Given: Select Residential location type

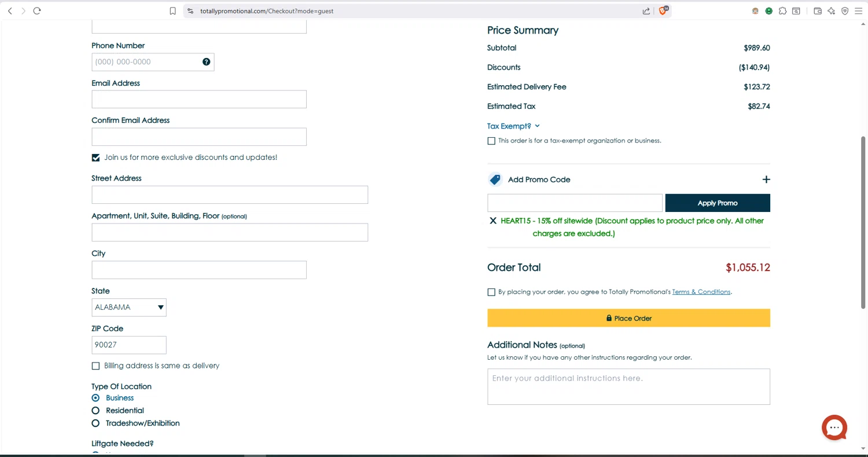Looking at the screenshot, I should pyautogui.click(x=96, y=411).
